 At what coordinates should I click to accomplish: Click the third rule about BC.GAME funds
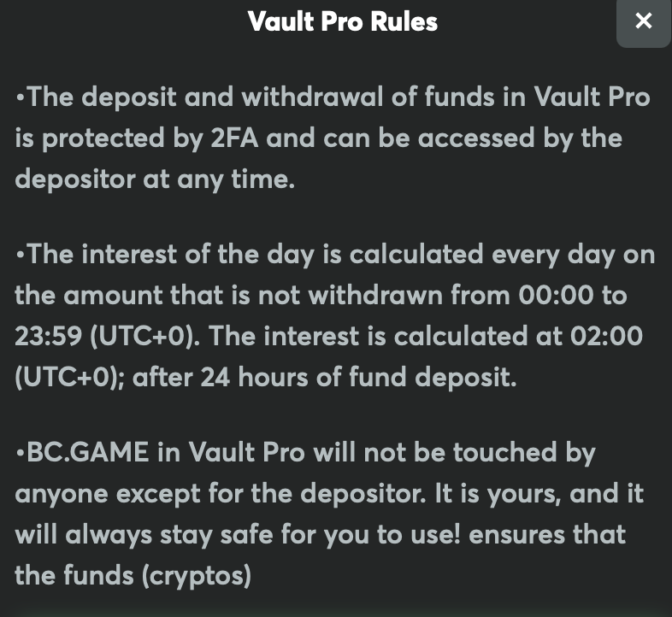point(329,514)
